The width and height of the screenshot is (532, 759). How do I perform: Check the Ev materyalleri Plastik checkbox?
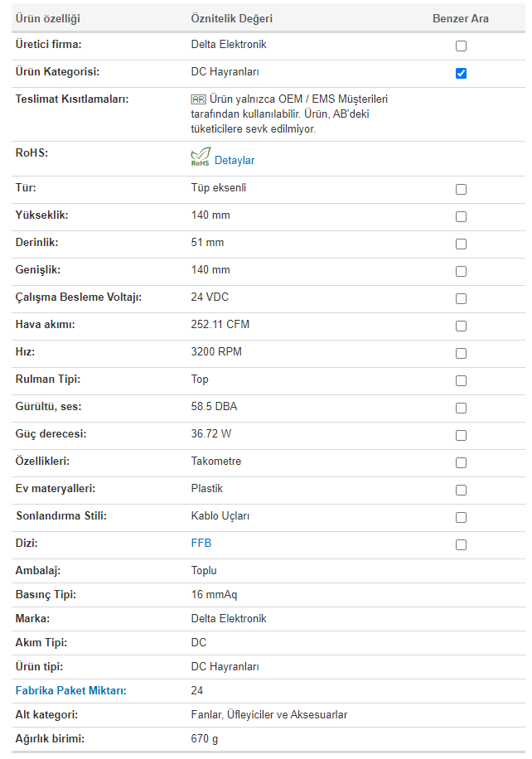coord(461,490)
